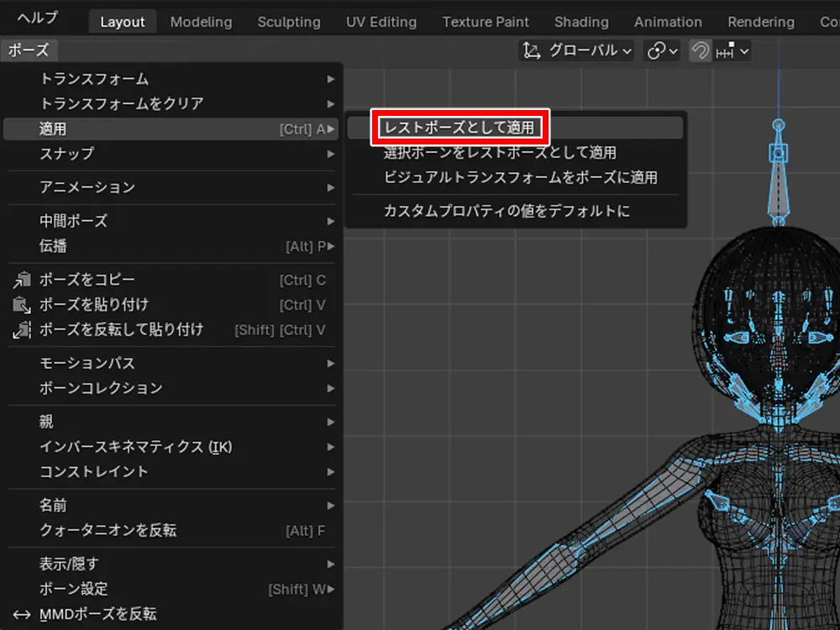Click the transform orientation axes icon

click(x=530, y=51)
